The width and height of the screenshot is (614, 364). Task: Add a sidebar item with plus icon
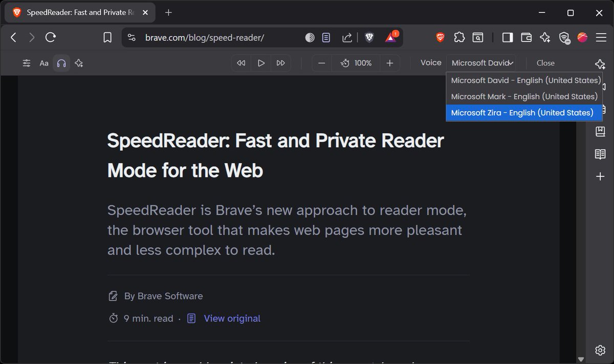[x=600, y=176]
